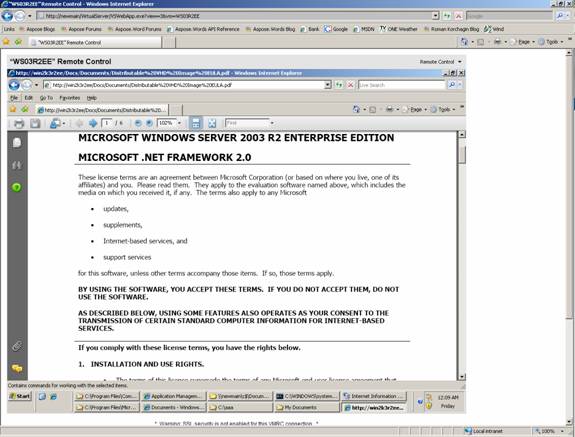Viewport: 575px width, 437px height.
Task: Open the remote browser Favorites menu
Action: [x=70, y=98]
